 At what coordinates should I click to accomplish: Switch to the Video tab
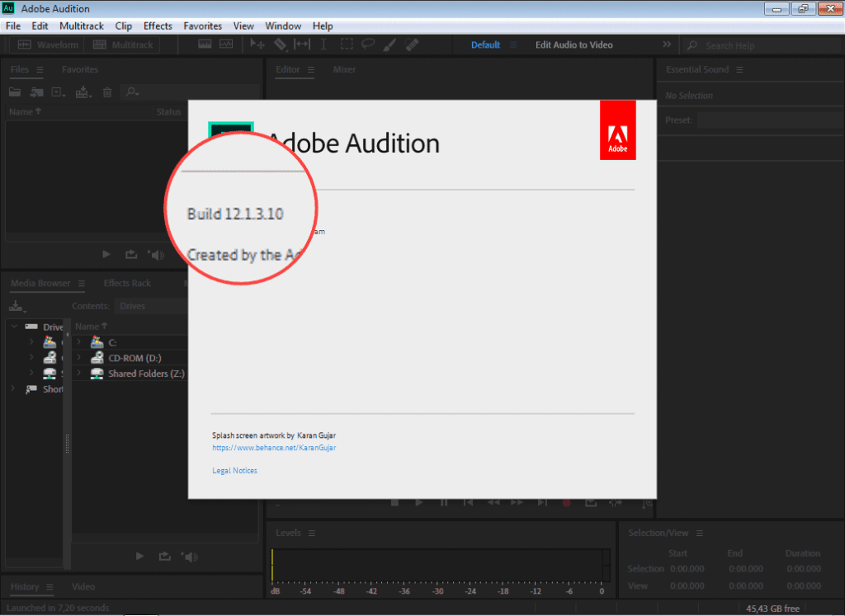click(83, 587)
